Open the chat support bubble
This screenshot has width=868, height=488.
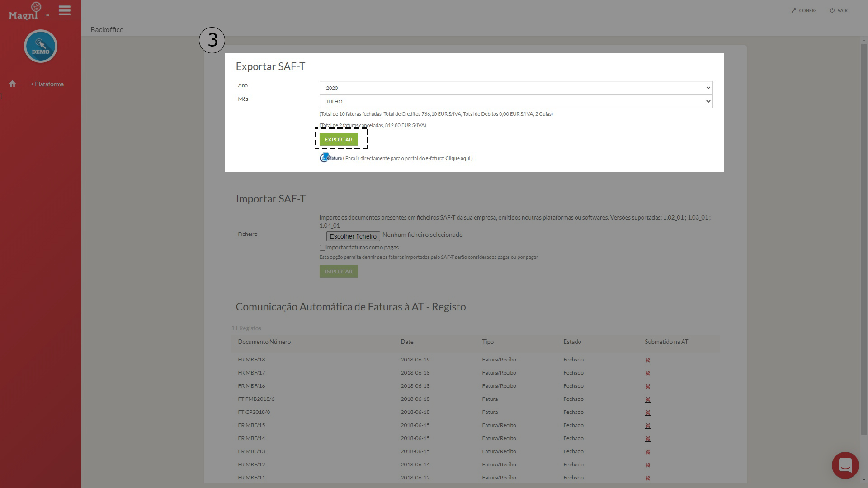845,465
